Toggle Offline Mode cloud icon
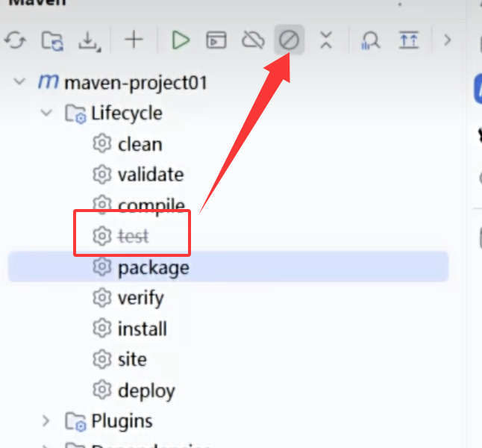The width and height of the screenshot is (482, 448). click(x=254, y=40)
